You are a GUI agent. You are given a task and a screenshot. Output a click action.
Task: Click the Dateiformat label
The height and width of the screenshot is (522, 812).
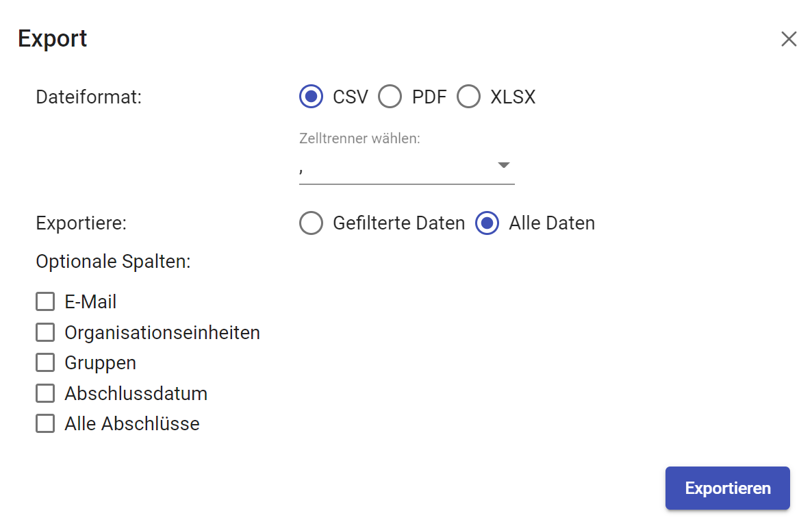coord(88,97)
